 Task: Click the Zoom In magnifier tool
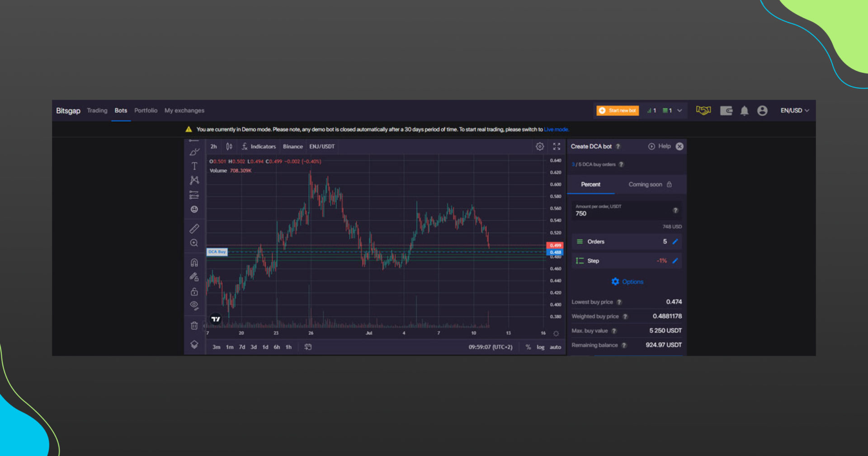click(194, 243)
